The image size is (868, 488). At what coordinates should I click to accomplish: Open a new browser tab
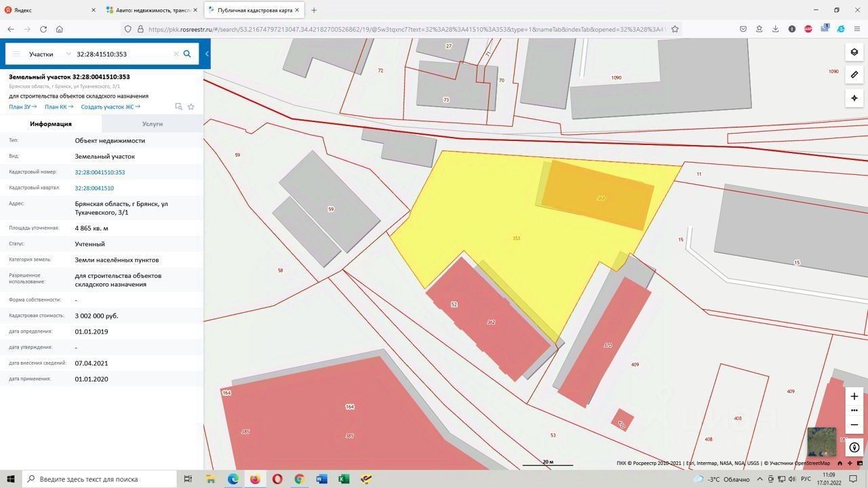(314, 10)
